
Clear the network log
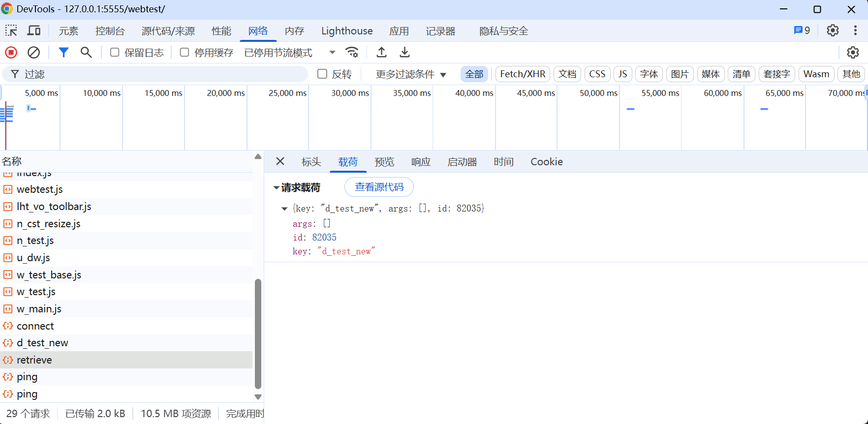point(33,52)
